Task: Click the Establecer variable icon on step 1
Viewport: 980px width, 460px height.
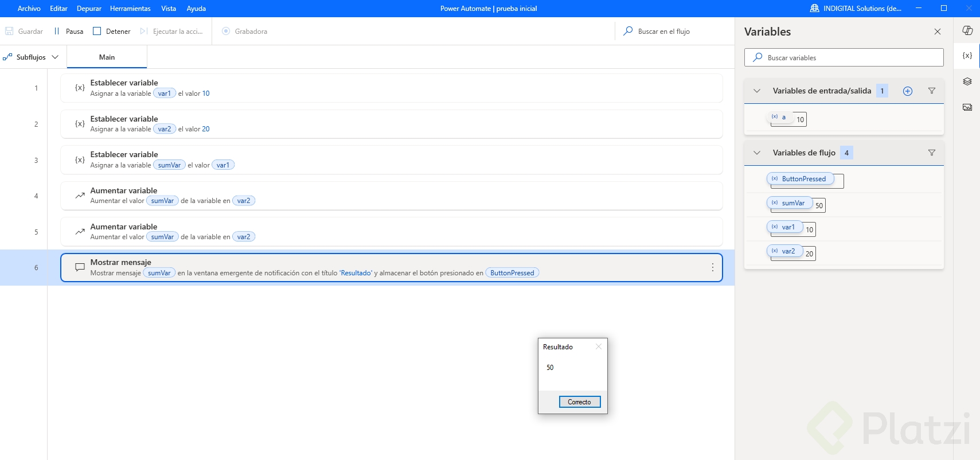Action: coord(80,88)
